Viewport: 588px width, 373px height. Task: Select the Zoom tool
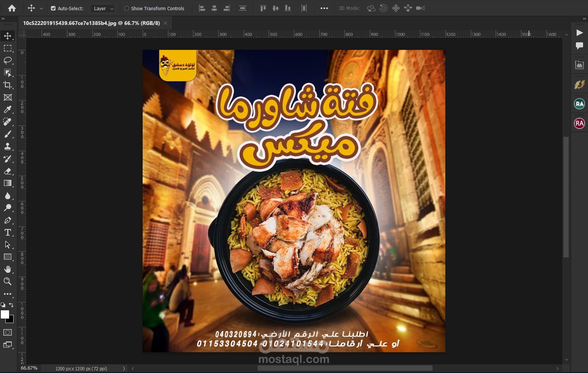point(8,281)
